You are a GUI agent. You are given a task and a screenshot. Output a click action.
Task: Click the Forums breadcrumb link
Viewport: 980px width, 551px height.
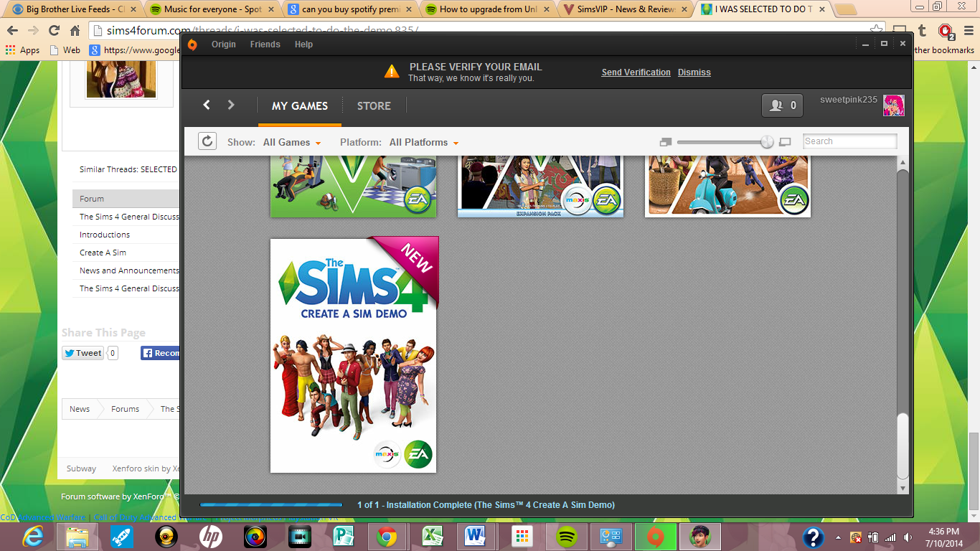[x=125, y=409]
